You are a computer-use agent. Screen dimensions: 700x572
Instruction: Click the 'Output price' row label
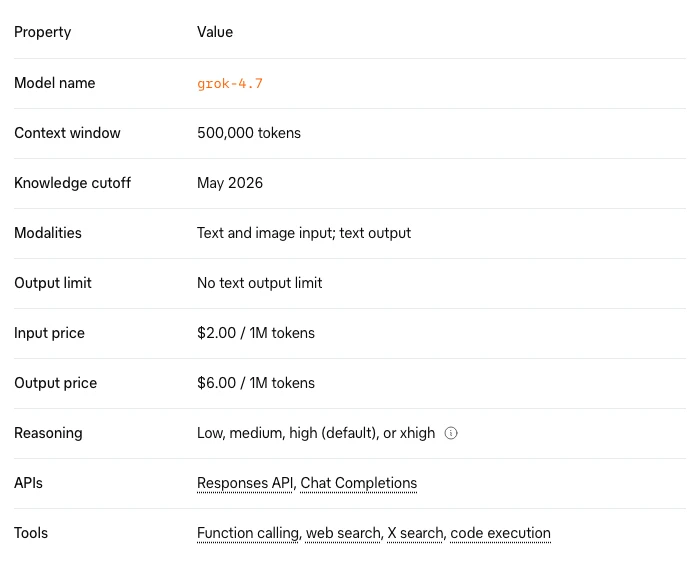coord(55,383)
